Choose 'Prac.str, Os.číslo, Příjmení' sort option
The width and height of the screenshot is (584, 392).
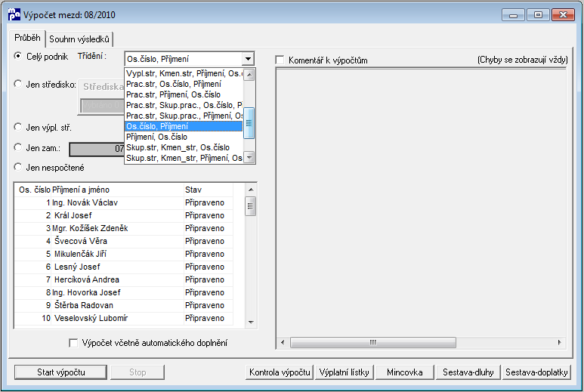[x=184, y=84]
